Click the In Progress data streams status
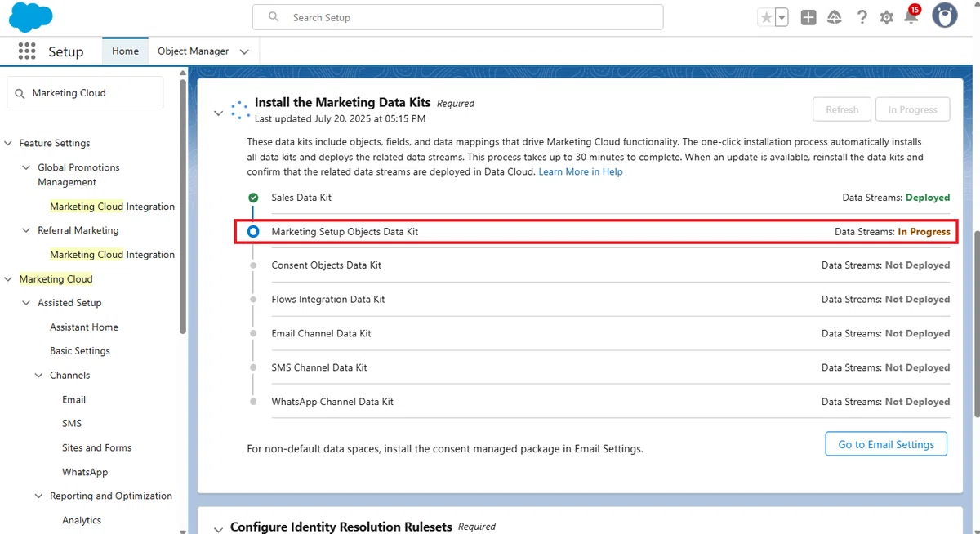This screenshot has width=980, height=534. click(924, 232)
